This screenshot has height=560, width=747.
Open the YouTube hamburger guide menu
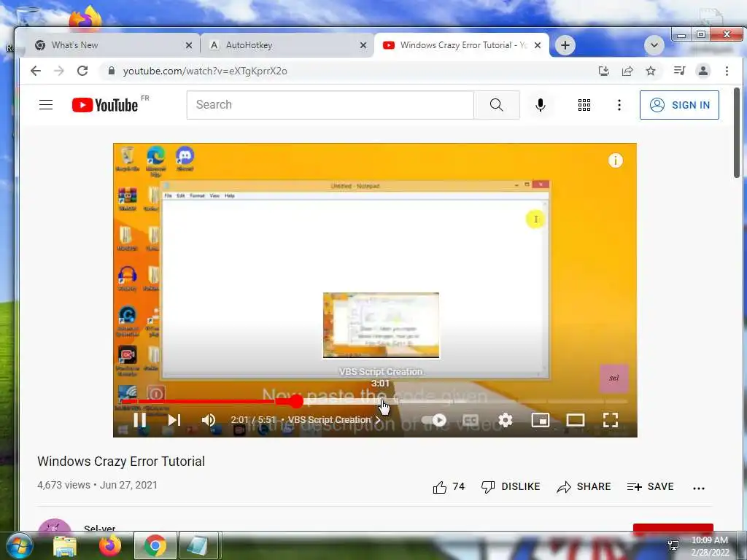click(x=46, y=105)
